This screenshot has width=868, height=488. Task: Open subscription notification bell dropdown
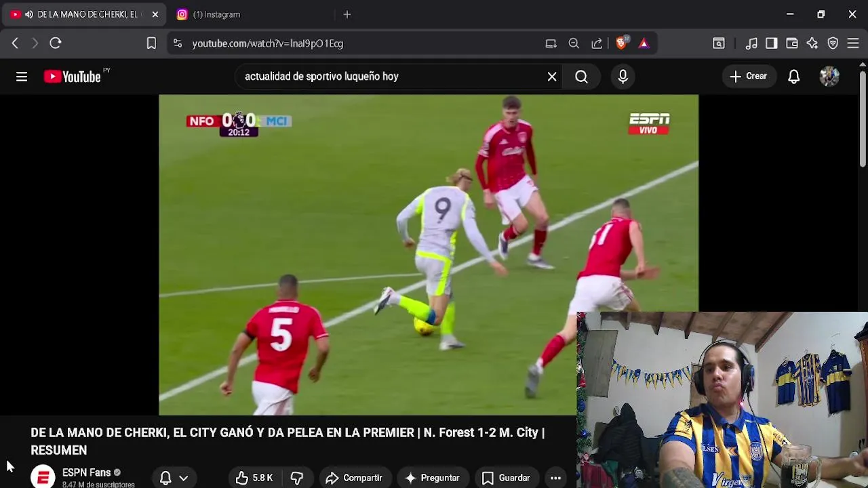(x=174, y=478)
